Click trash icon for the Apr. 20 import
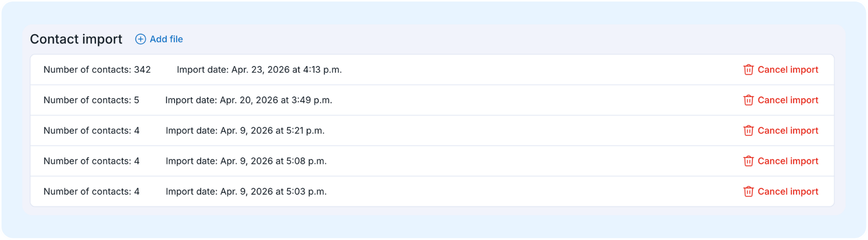Screen dimensions: 868x240 coord(748,100)
